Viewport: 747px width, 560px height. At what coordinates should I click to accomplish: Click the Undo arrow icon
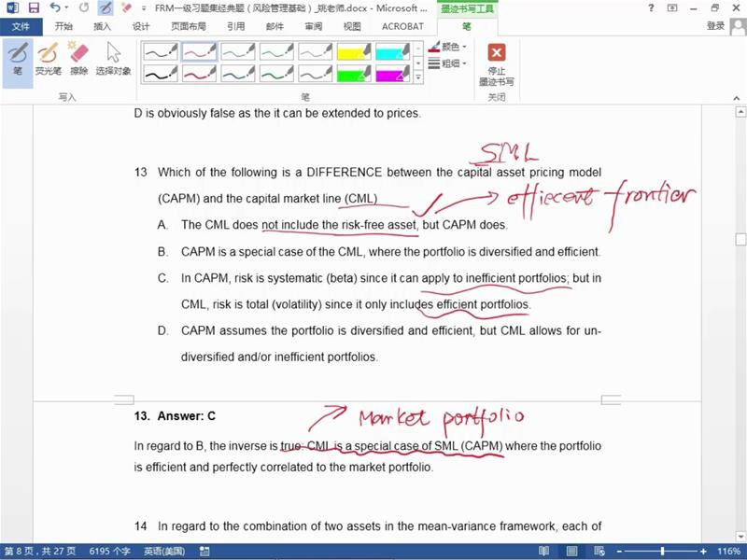(55, 7)
